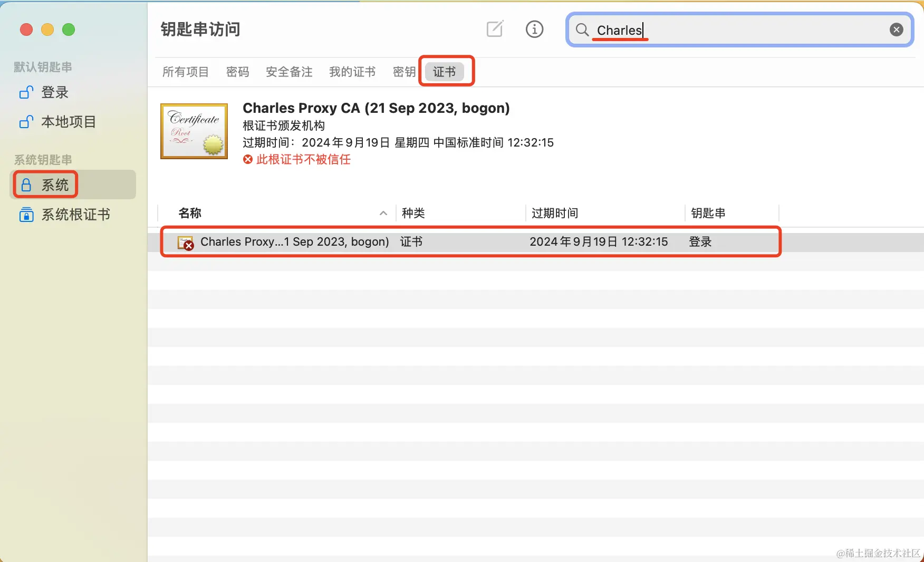Click the 证书 cell in the certificate row
This screenshot has width=924, height=562.
click(411, 241)
